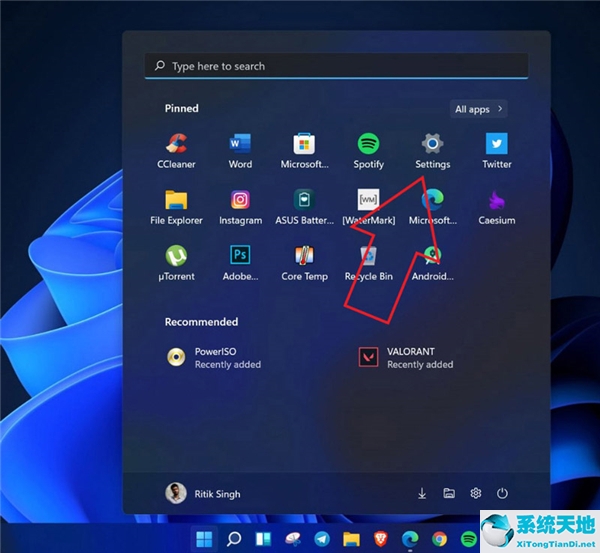
Task: Open recommended VALORANT entry
Action: pos(406,357)
